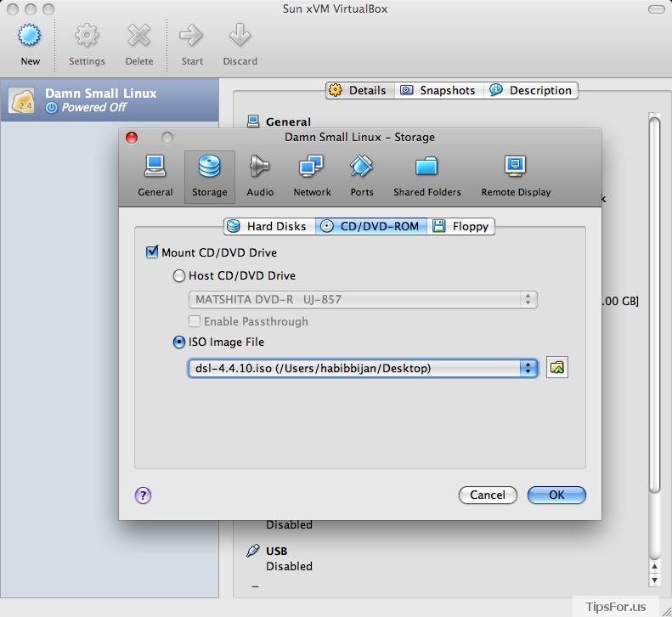Select Host CD/DVD Drive radio button
672x617 pixels.
point(178,275)
